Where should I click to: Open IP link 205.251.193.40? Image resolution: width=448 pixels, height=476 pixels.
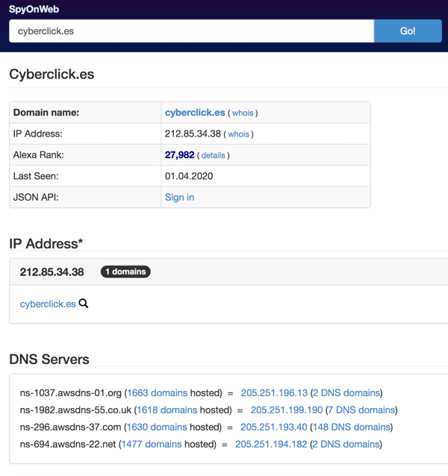point(274,427)
